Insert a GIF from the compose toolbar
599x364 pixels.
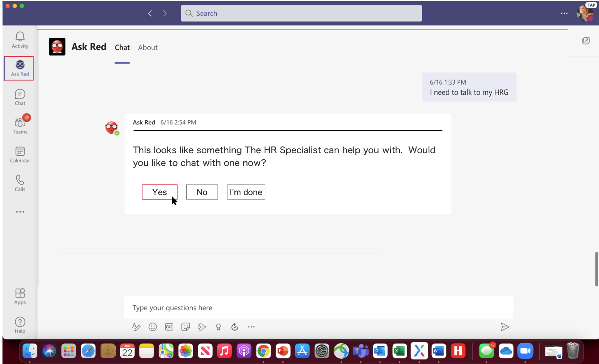point(169,327)
